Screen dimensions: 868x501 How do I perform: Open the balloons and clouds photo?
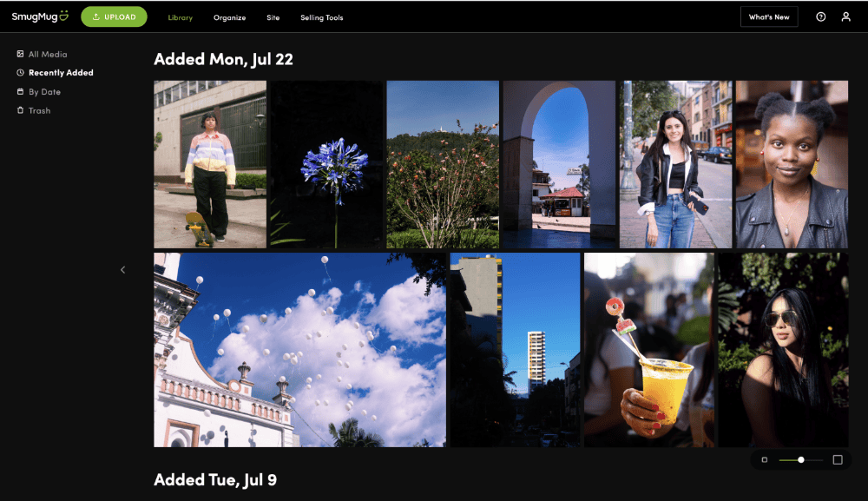299,350
